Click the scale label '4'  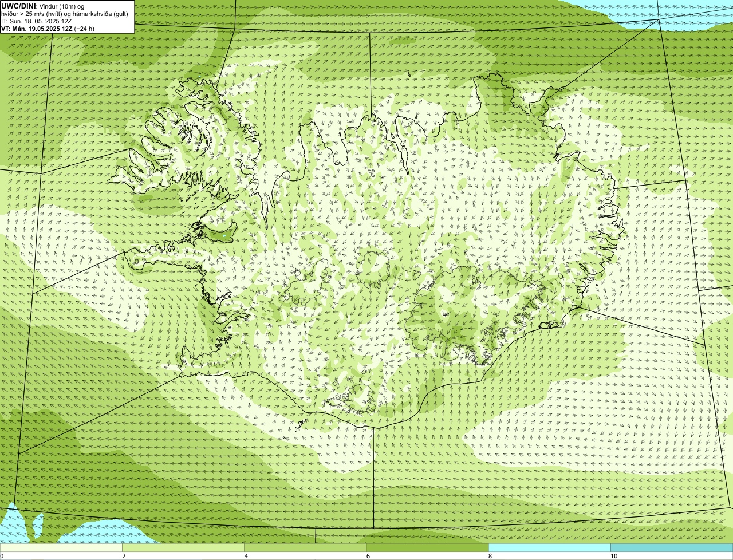(x=246, y=556)
